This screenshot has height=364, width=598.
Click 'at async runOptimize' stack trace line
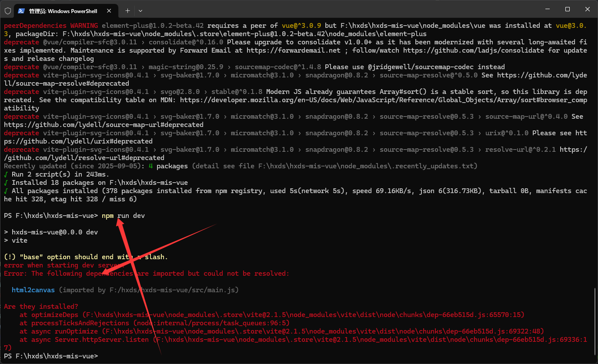tap(282, 331)
